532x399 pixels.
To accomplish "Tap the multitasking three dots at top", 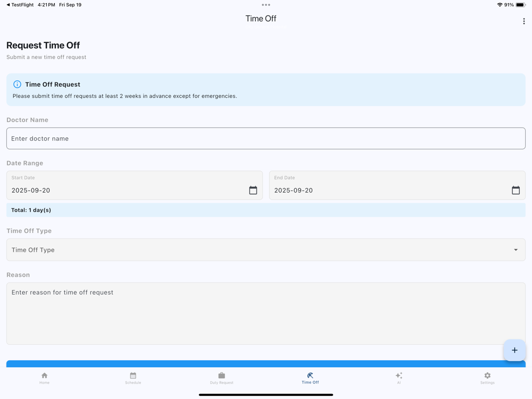I will click(x=266, y=5).
